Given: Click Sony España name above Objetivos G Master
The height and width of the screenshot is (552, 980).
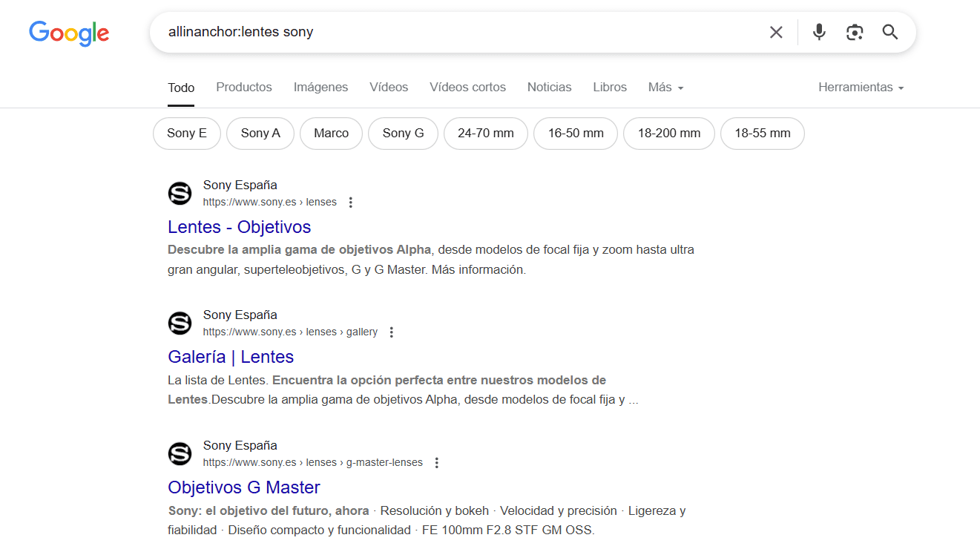Looking at the screenshot, I should (240, 446).
